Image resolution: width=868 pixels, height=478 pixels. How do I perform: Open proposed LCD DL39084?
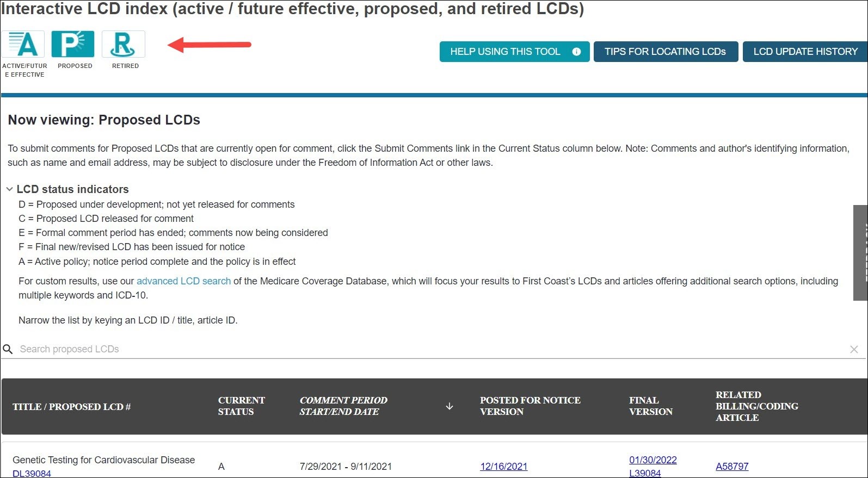32,473
